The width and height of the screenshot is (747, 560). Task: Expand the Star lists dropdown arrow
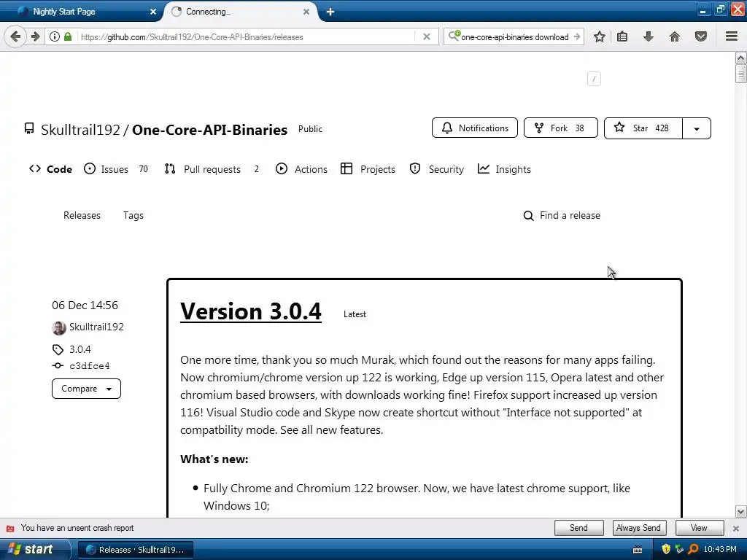point(697,128)
